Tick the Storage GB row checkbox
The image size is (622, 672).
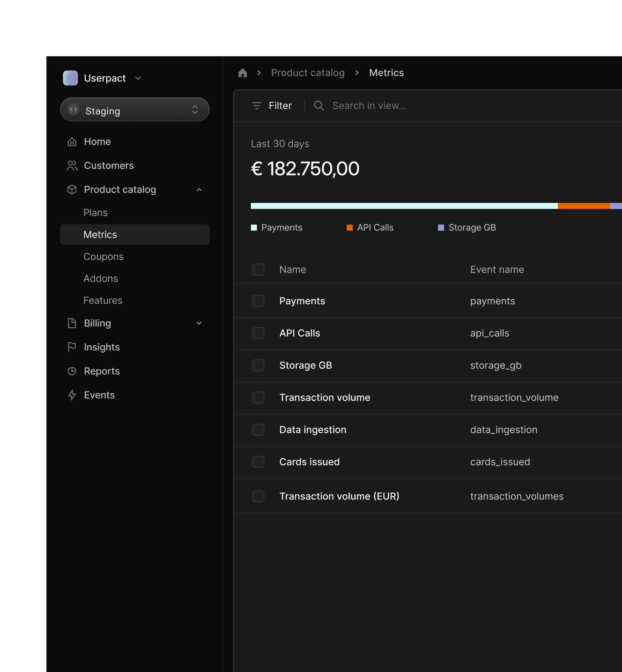(258, 365)
